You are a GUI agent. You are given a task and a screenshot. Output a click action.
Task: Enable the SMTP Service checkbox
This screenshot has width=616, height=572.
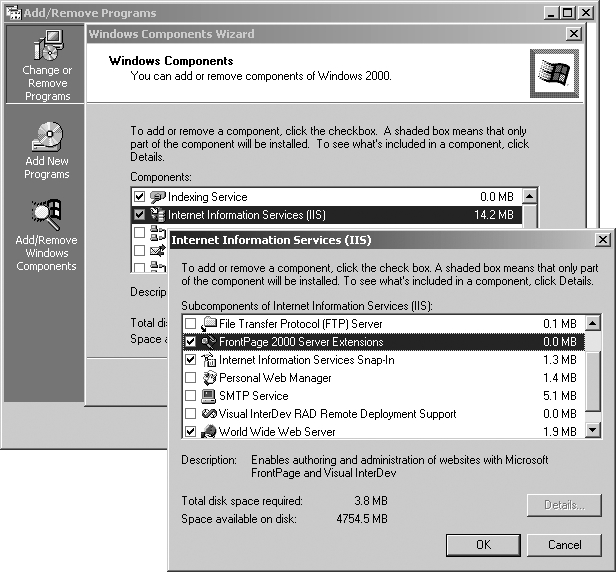click(191, 396)
